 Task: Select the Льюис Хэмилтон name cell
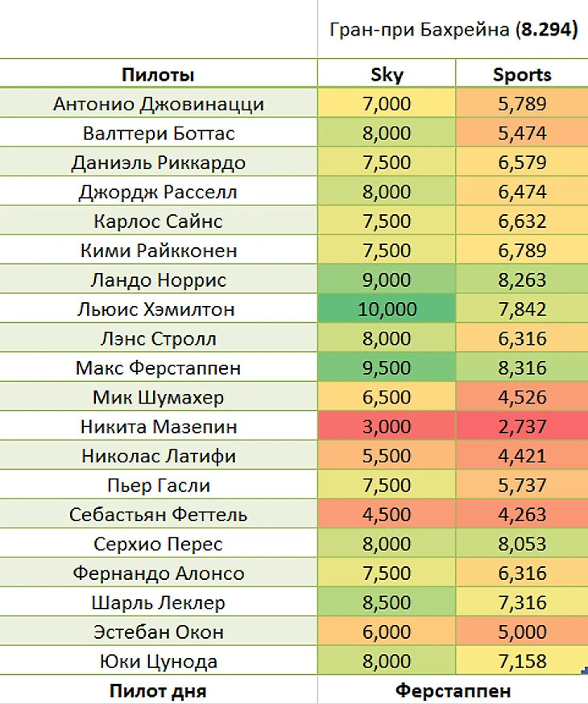159,309
